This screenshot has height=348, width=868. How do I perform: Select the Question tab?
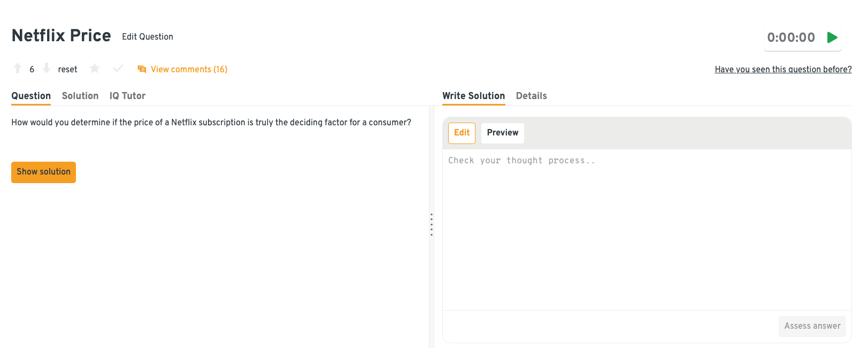click(x=31, y=96)
